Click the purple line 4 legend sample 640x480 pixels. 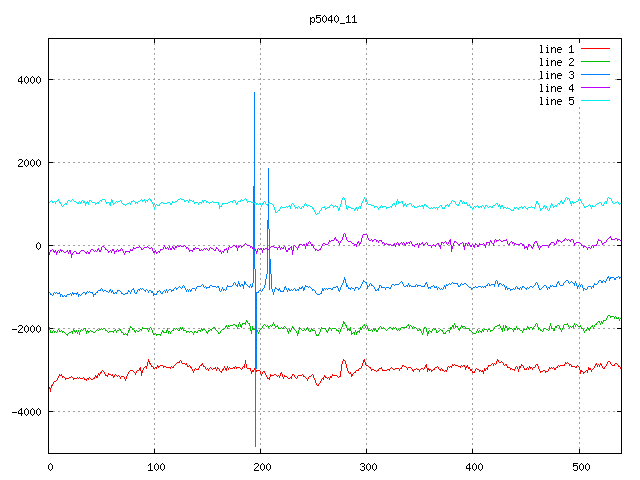595,88
